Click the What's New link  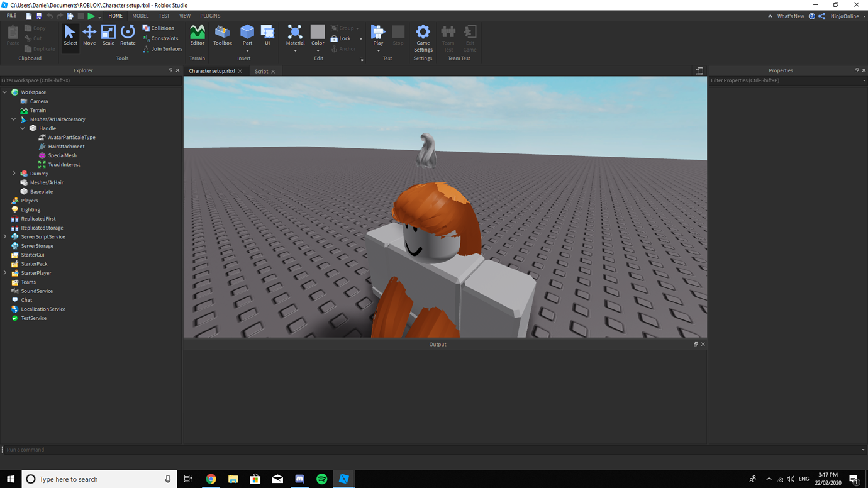click(x=791, y=16)
